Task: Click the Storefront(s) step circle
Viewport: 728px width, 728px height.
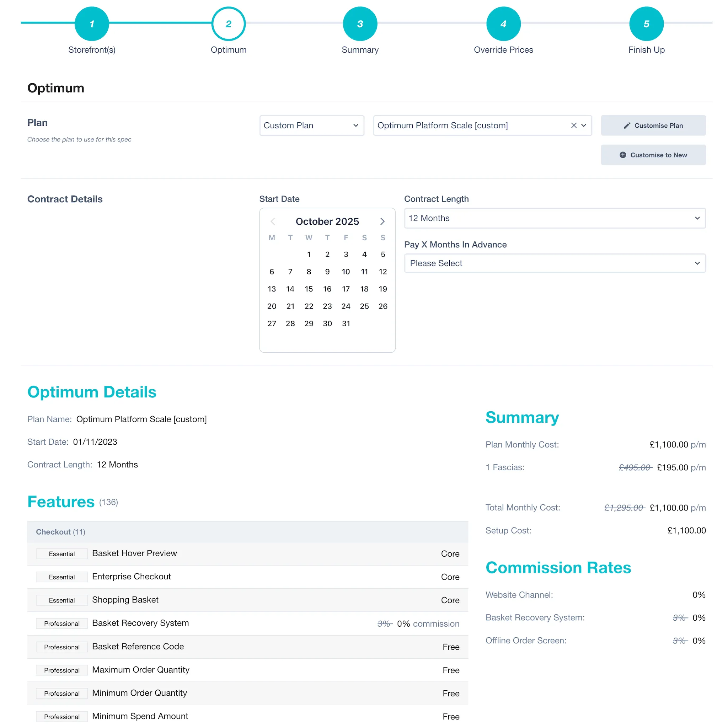Action: coord(92,23)
